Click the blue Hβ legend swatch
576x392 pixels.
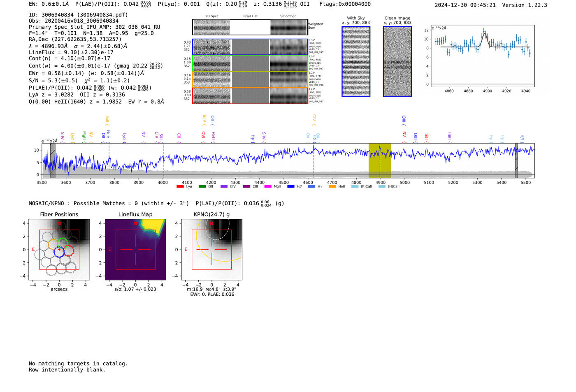coord(291,187)
